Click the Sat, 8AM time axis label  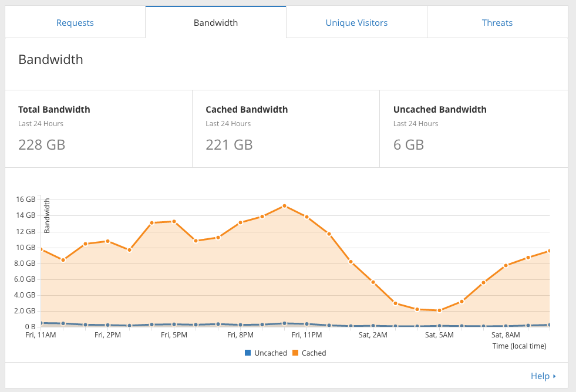coord(506,335)
